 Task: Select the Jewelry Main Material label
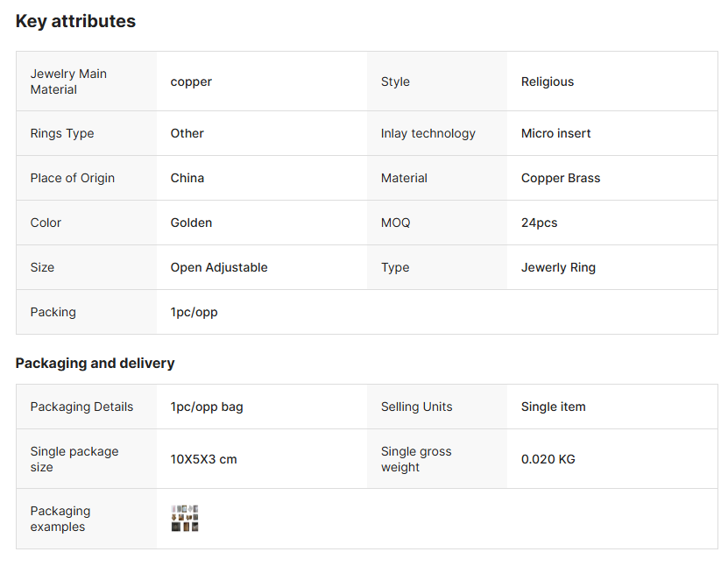coord(68,81)
